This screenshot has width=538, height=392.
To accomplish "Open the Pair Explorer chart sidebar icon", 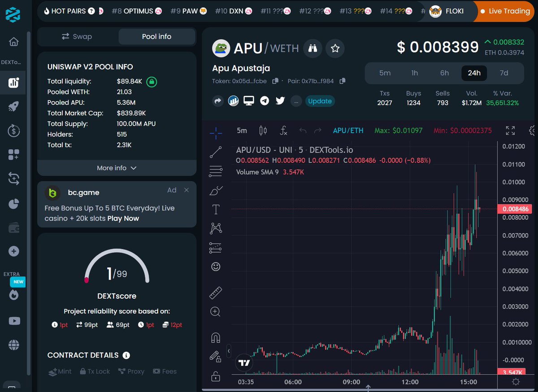I will pos(13,82).
